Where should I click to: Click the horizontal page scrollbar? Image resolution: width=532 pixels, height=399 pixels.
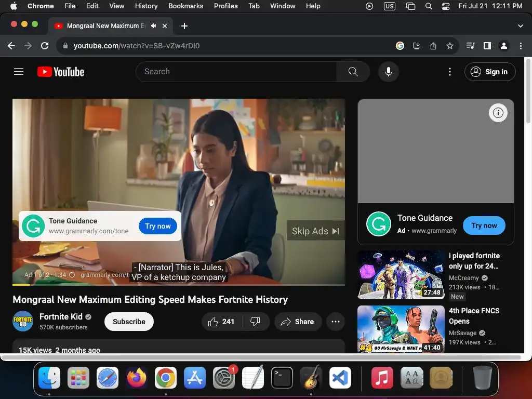click(261, 357)
